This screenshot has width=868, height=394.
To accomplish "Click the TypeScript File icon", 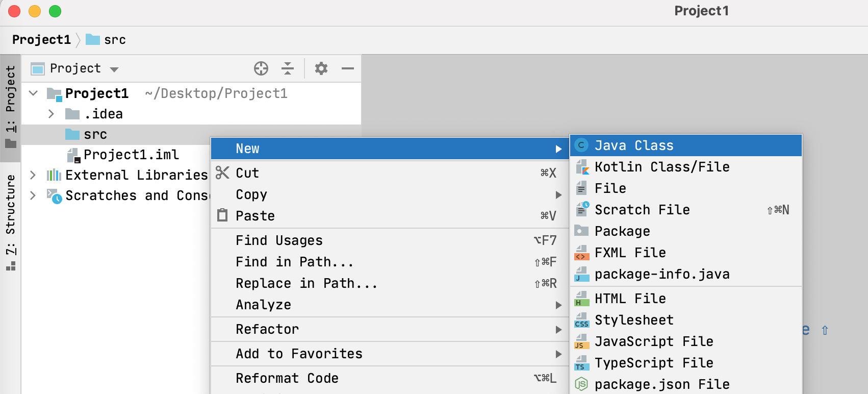I will 582,363.
